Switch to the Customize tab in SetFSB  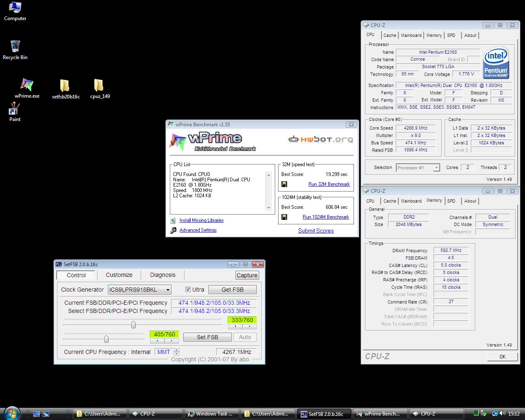pos(119,275)
